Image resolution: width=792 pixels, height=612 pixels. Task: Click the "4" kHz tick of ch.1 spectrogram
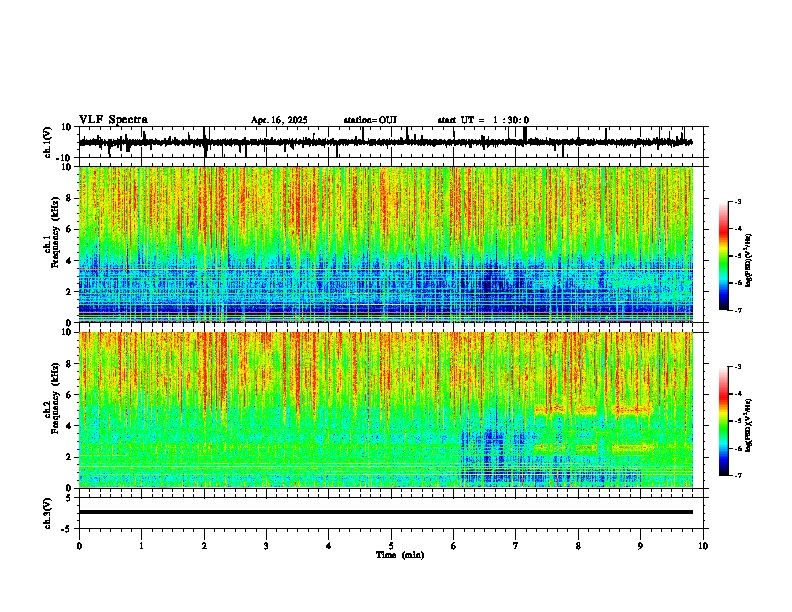[x=69, y=261]
